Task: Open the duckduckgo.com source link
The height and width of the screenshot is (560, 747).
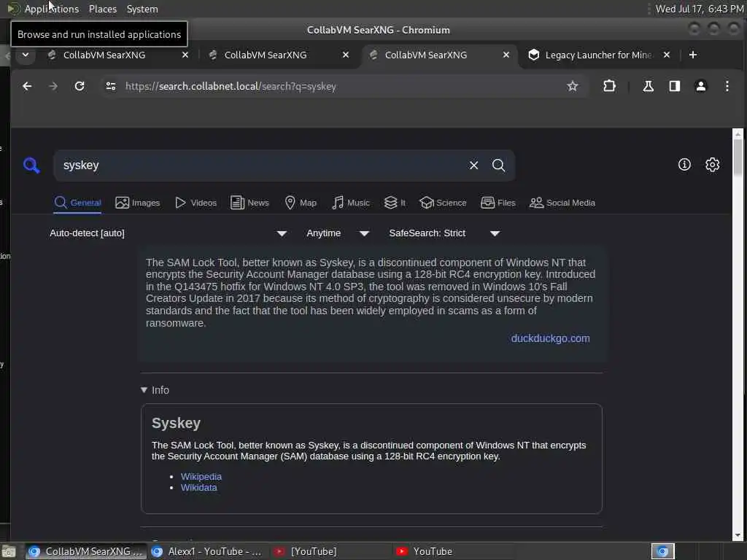Action: click(x=550, y=338)
